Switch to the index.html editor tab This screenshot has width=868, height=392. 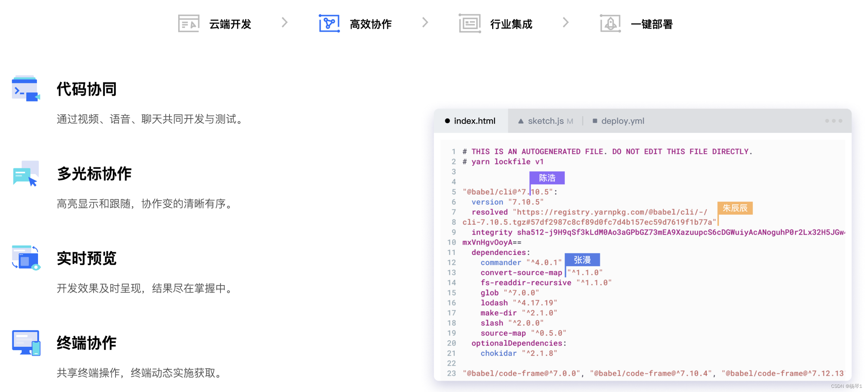[x=471, y=121]
